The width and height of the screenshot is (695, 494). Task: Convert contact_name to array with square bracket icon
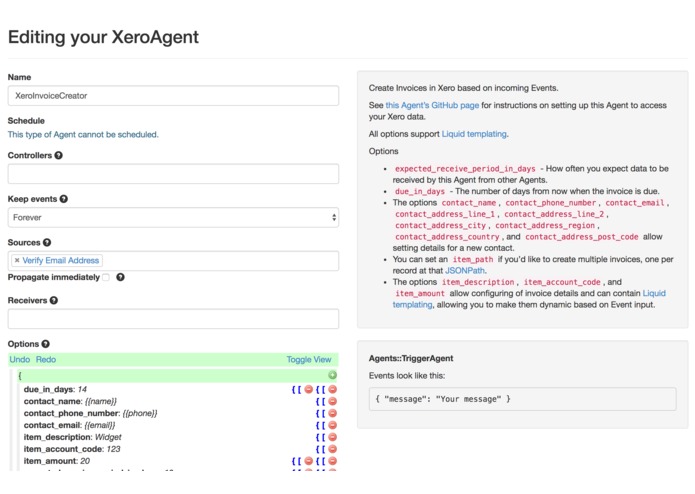click(323, 401)
